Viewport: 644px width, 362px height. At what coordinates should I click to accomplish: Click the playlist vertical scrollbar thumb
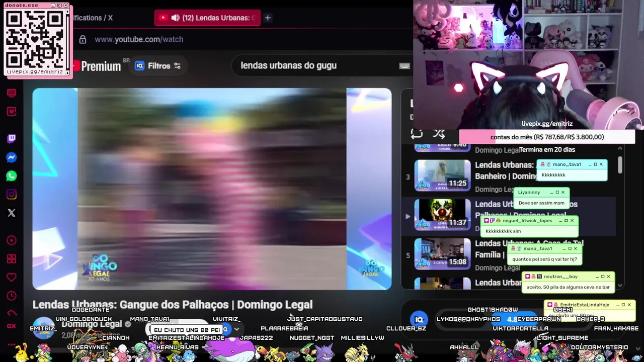tap(620, 164)
